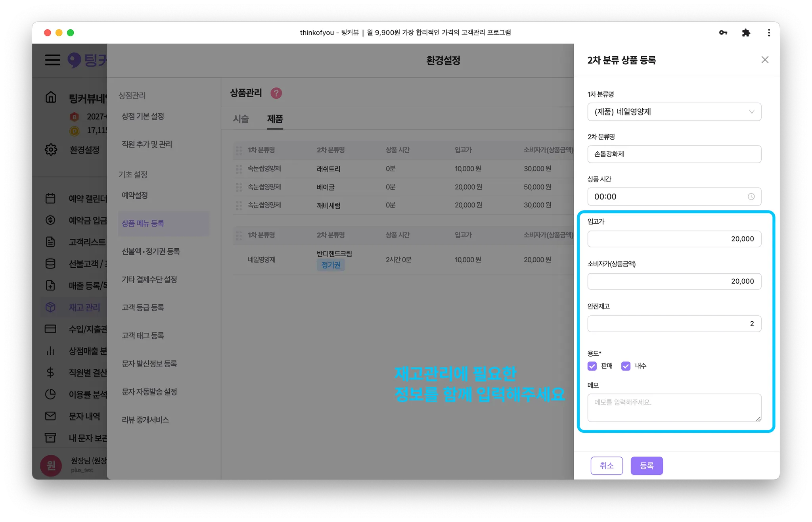Click the 문자 내역 envelope icon
The image size is (812, 522).
(50, 416)
